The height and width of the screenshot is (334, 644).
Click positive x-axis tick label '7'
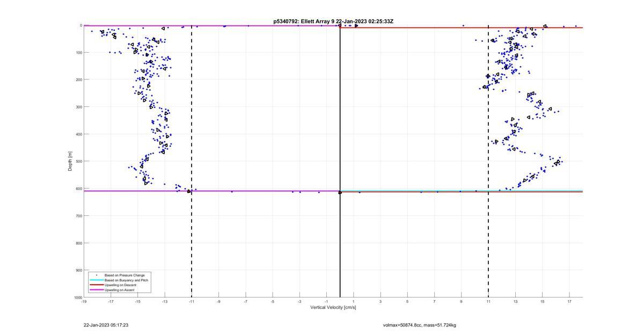(x=434, y=301)
